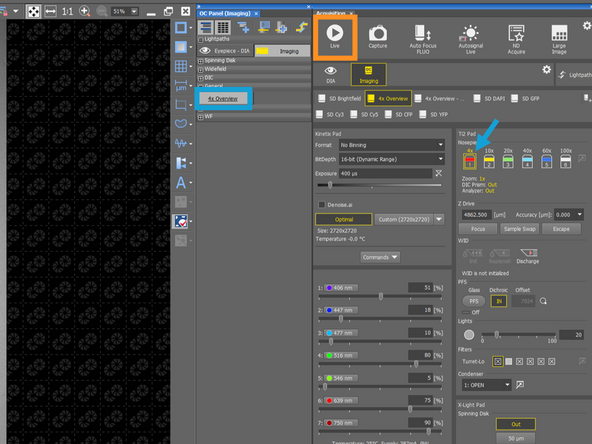Image resolution: width=592 pixels, height=444 pixels.
Task: Toggle the 406 nm laser line
Action: [342, 288]
